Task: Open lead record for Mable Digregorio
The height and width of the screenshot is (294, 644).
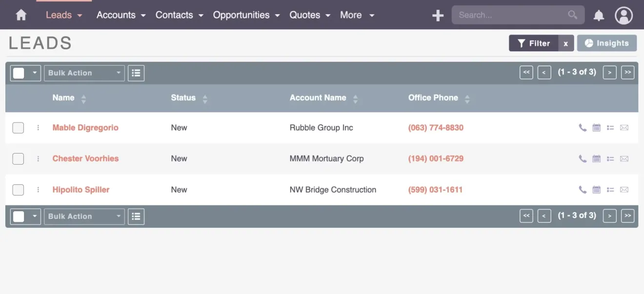Action: 85,127
